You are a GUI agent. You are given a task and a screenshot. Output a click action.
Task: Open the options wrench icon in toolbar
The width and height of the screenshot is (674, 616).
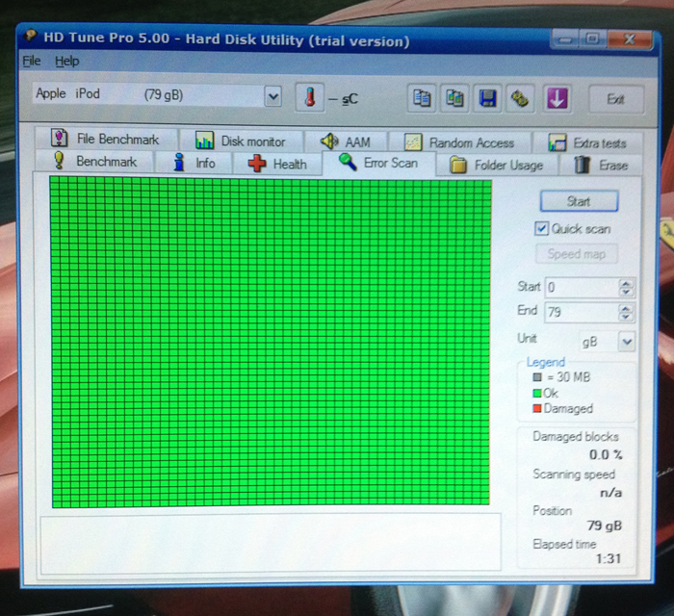pos(521,98)
